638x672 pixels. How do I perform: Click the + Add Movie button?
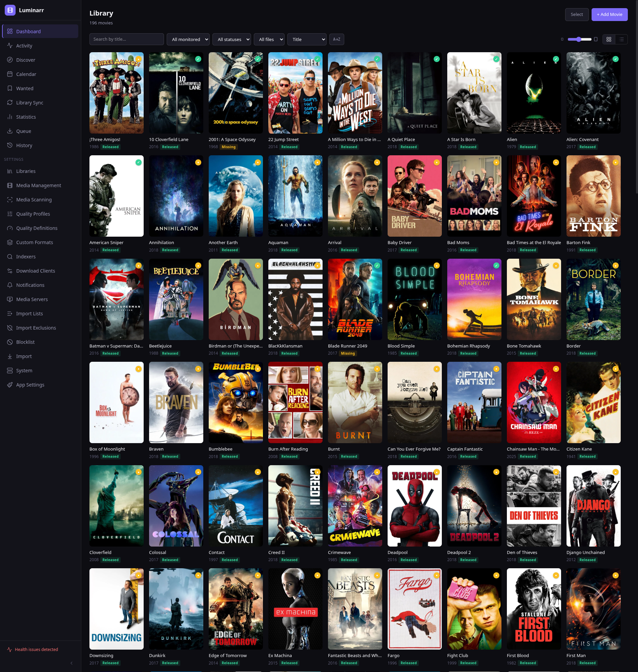pos(609,14)
